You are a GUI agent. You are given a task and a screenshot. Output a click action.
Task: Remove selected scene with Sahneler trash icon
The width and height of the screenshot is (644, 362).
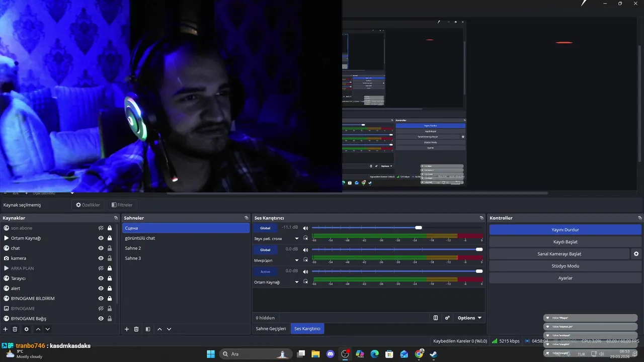pos(136,329)
